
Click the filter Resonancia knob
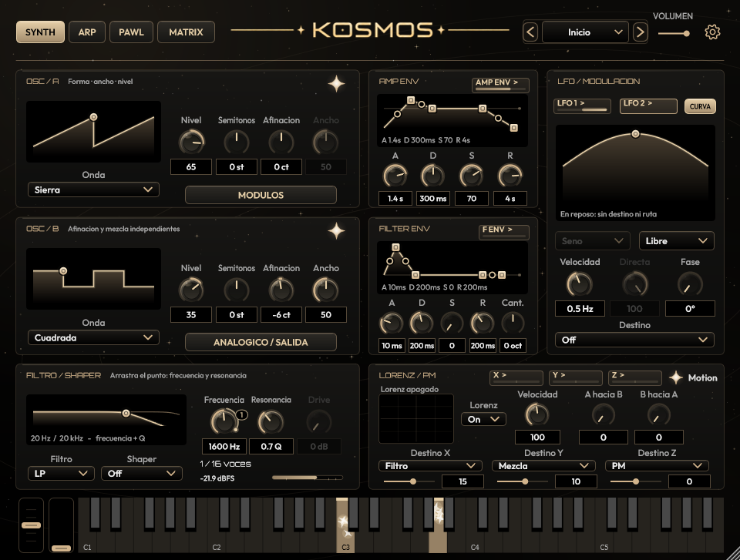[271, 421]
